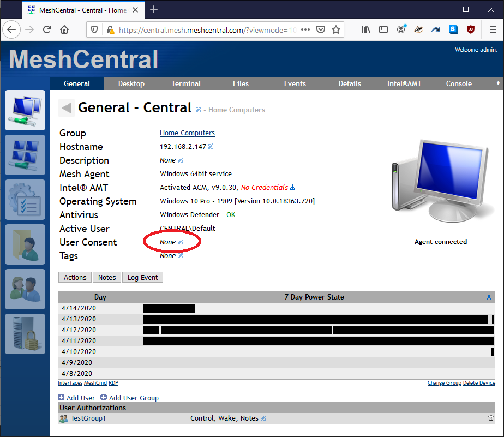Save page to Pocket
This screenshot has width=504, height=437.
pos(321,29)
